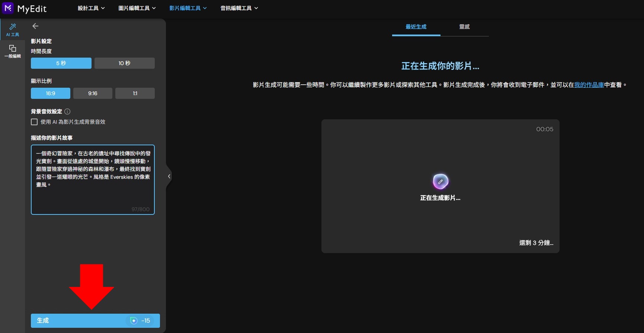The image size is (644, 333).
Task: Switch to the 最近生成 tab
Action: [x=416, y=27]
